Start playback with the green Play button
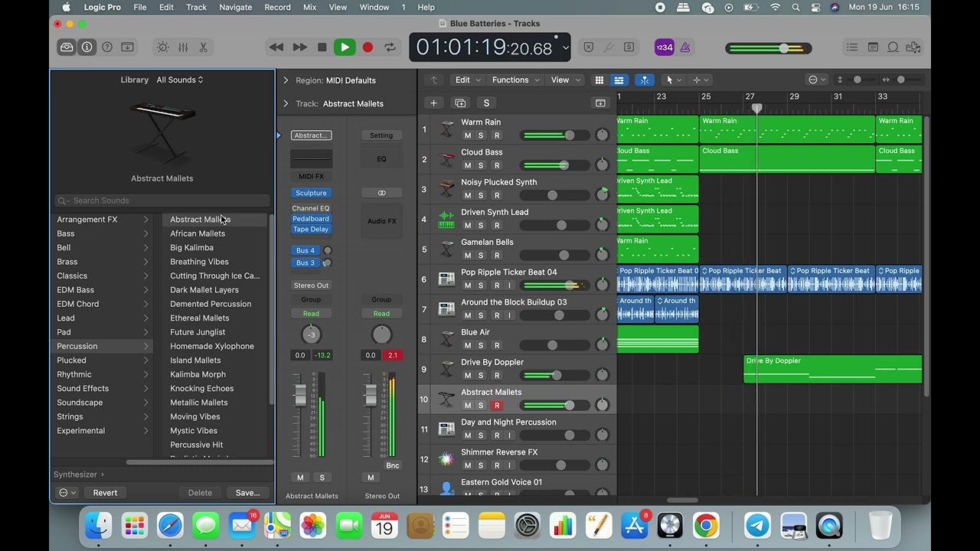Viewport: 980px width, 551px height. pyautogui.click(x=345, y=47)
